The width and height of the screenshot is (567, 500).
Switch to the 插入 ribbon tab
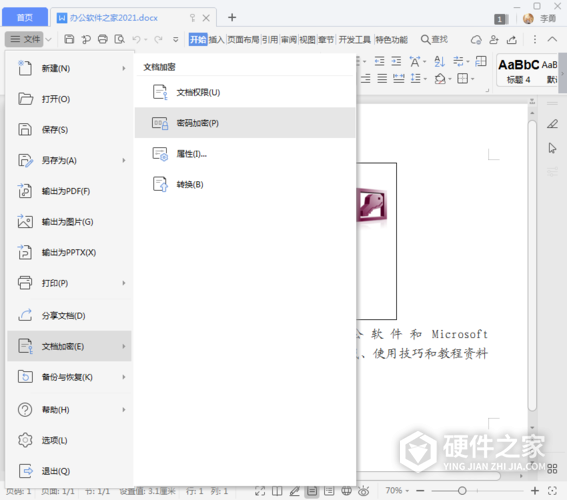coord(216,39)
